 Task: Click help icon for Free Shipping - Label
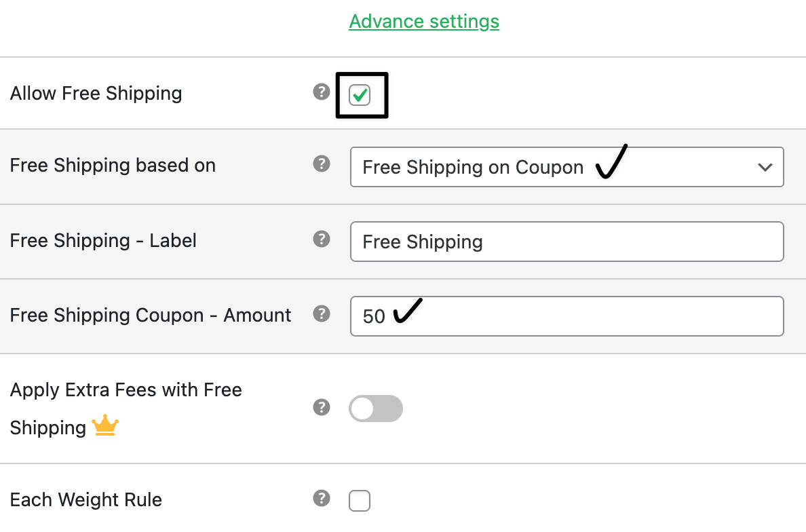click(322, 238)
